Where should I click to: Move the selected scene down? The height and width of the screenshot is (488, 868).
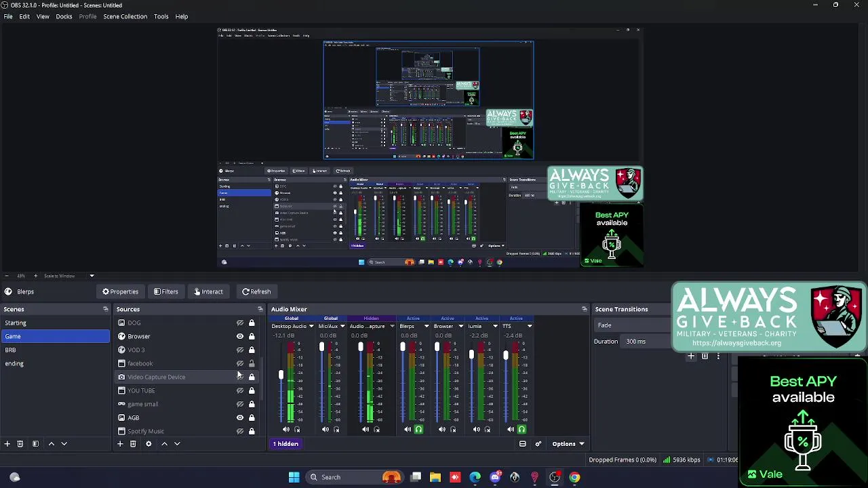pyautogui.click(x=64, y=444)
